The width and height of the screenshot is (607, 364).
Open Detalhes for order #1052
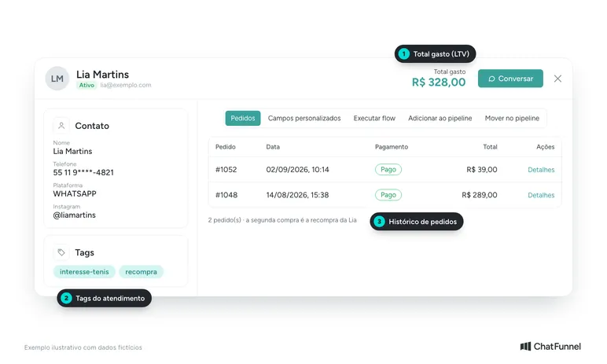click(541, 170)
